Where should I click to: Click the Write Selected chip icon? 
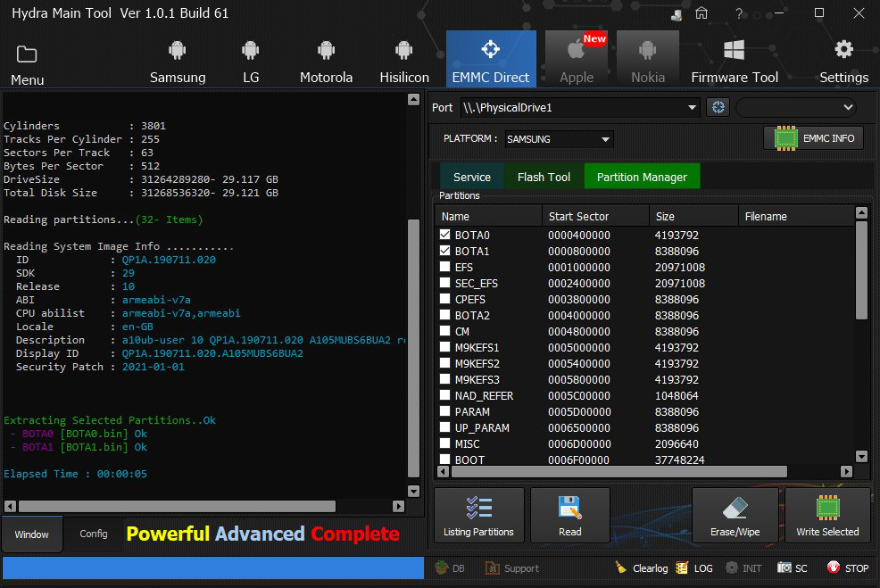(x=827, y=509)
